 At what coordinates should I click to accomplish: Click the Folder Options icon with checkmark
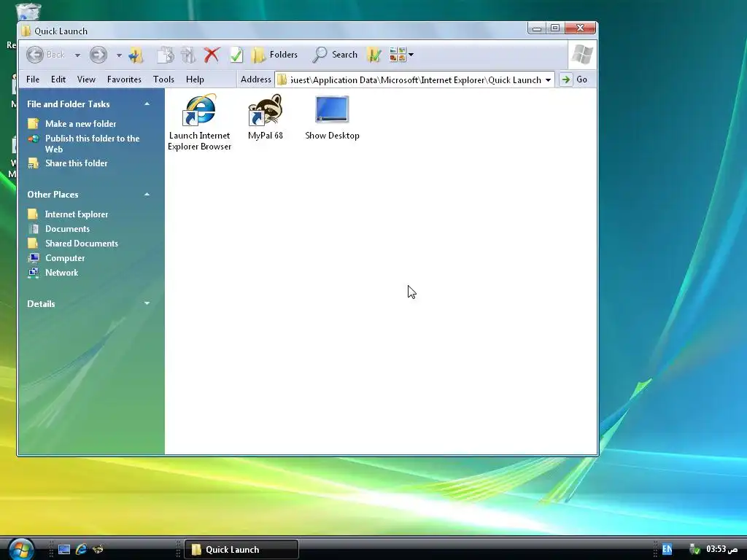click(x=374, y=55)
